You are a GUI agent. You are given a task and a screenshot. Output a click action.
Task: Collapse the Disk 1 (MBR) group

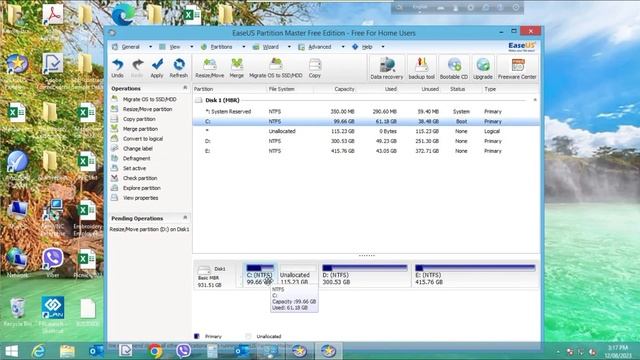click(x=535, y=100)
